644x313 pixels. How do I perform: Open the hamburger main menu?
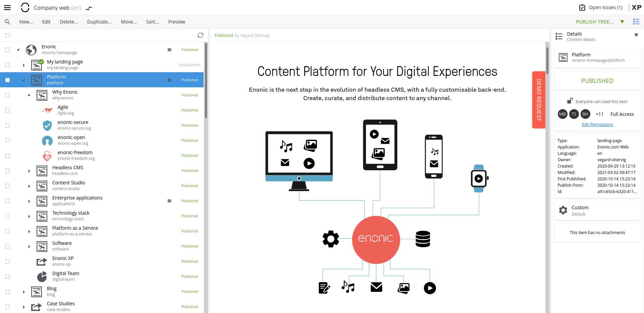(x=7, y=7)
